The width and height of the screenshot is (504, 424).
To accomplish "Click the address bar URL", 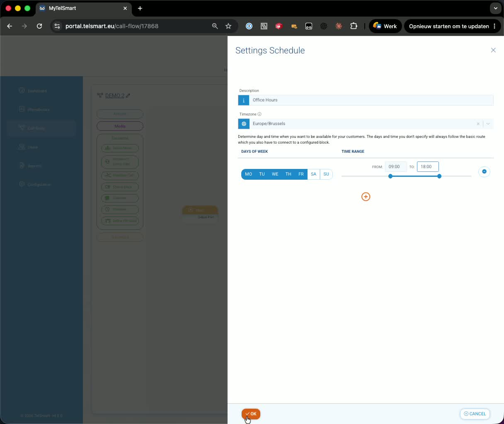I will point(112,26).
